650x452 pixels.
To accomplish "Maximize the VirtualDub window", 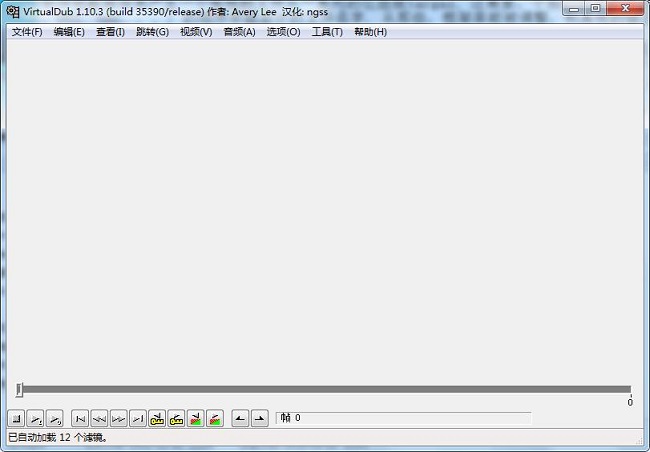I will [595, 9].
